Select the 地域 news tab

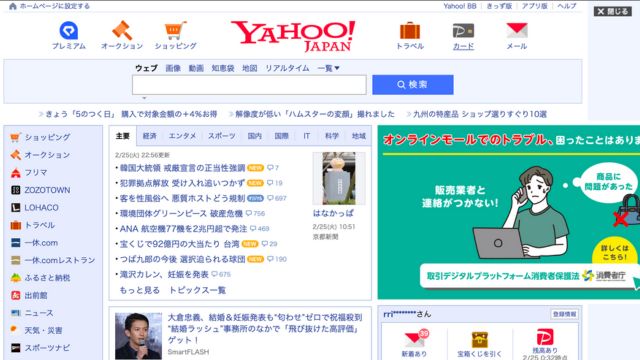pos(359,136)
